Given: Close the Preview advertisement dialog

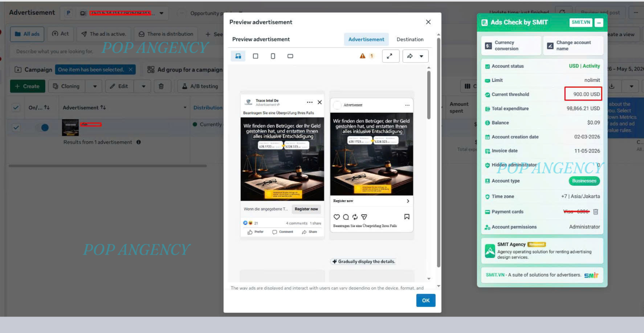Looking at the screenshot, I should (428, 22).
